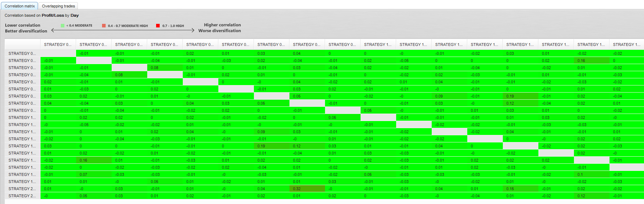Select the Correlation matrix tab
644x204 pixels.
(20, 6)
